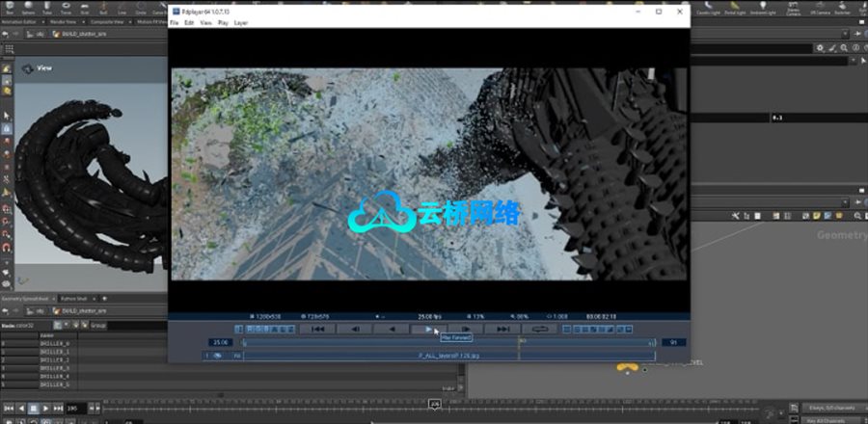Step one frame forward in Pdplayer
Screen dimensions: 868x424
(465, 329)
